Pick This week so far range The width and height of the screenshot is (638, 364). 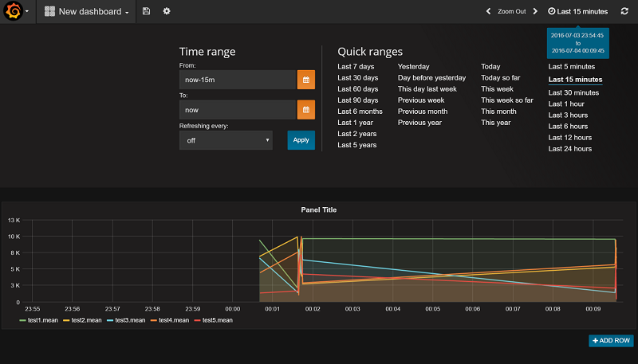click(507, 100)
